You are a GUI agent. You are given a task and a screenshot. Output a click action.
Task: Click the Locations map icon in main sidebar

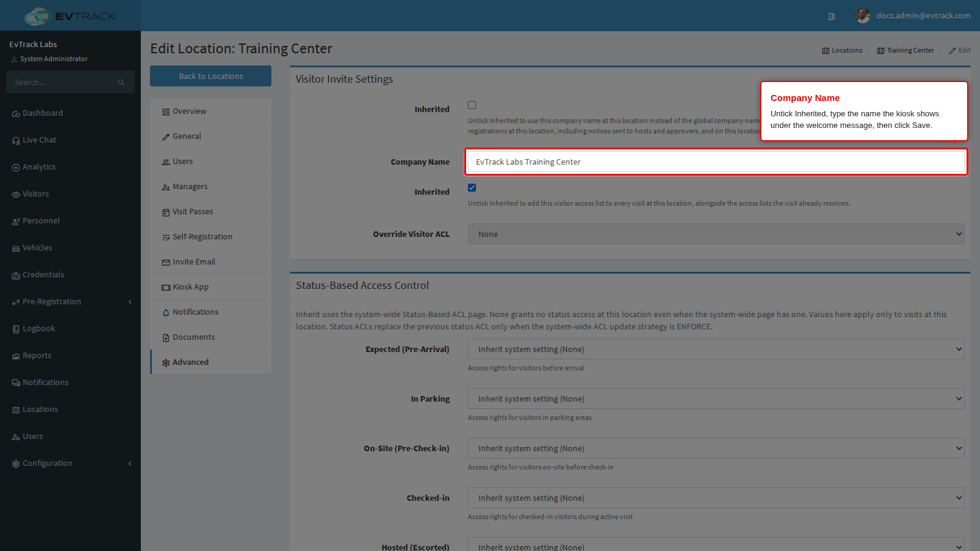(x=16, y=410)
